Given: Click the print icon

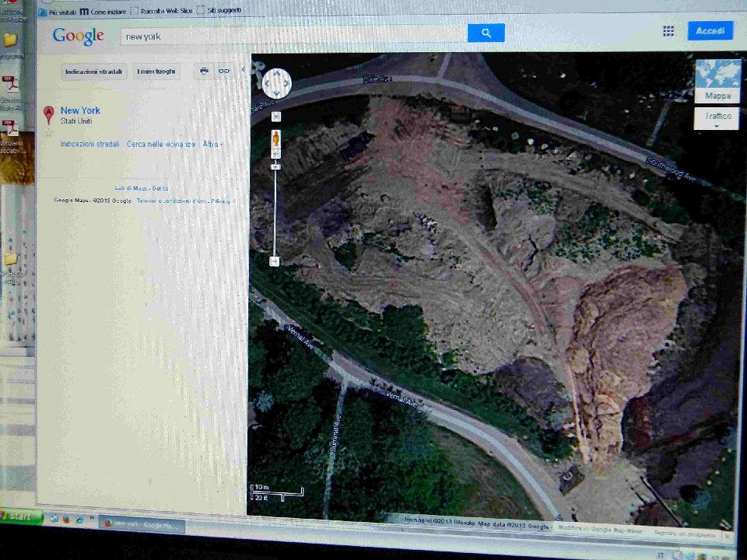Looking at the screenshot, I should coord(204,71).
